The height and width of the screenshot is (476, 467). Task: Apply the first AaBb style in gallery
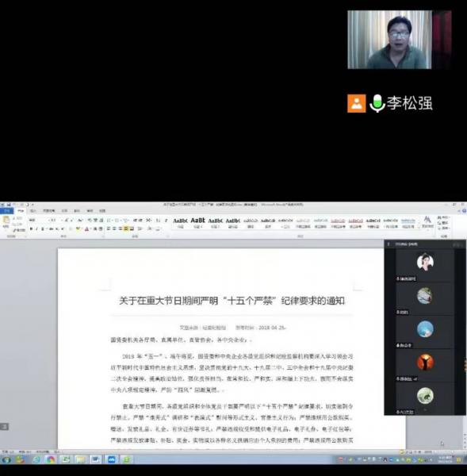tap(180, 223)
